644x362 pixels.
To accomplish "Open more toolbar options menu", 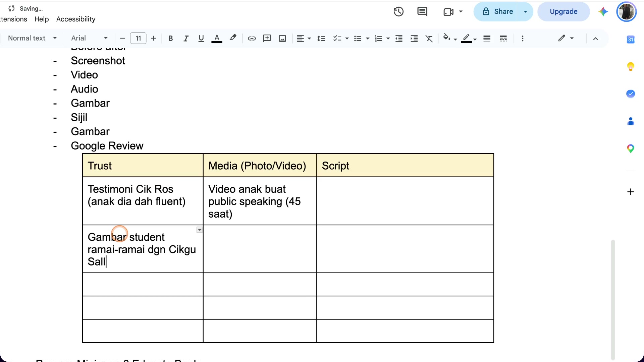I will tap(522, 39).
